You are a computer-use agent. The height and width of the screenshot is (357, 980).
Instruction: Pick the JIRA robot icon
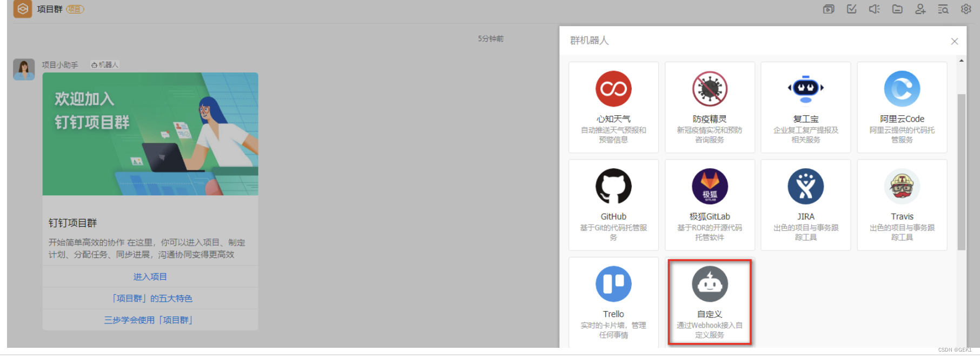pyautogui.click(x=806, y=187)
